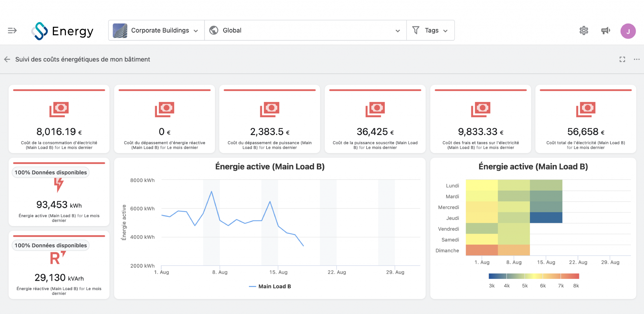Click the Jeudi row label
Viewport: 644px width, 314px height.
click(x=452, y=218)
